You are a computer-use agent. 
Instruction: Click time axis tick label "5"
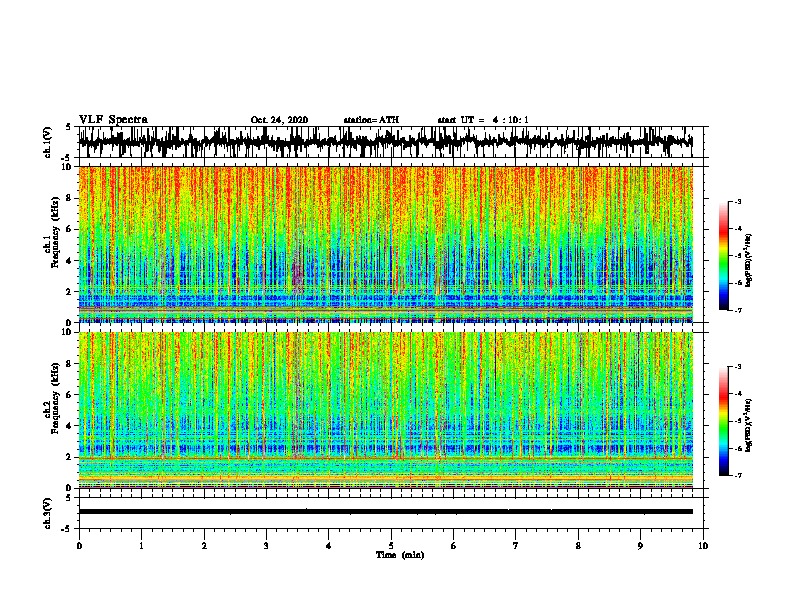pos(391,546)
